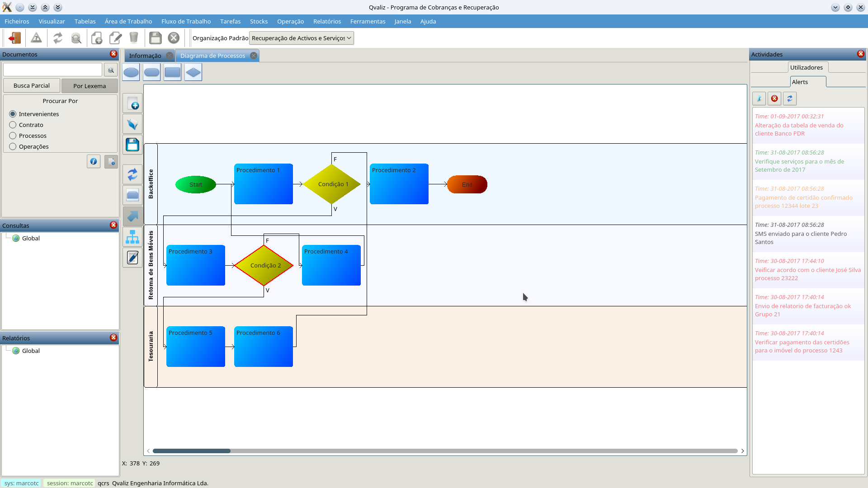Click the hierarchy layout icon

pyautogui.click(x=132, y=237)
